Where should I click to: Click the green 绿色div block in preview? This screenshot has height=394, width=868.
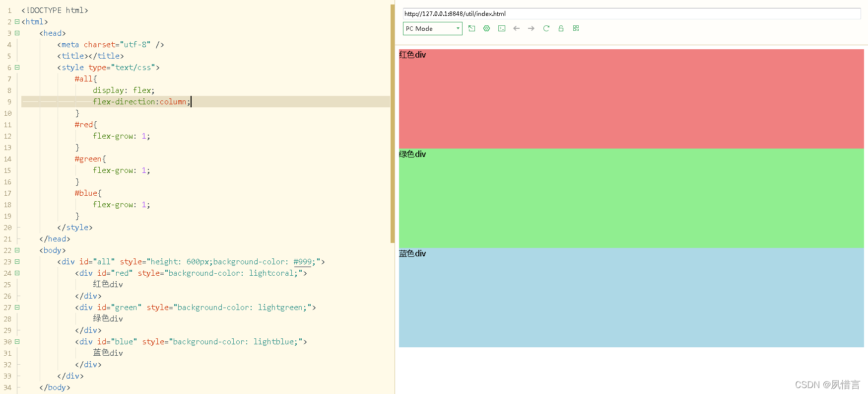631,198
